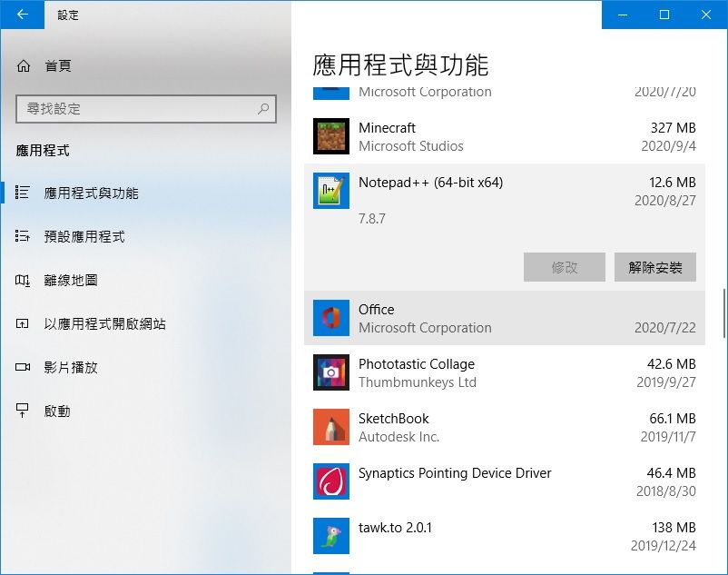Close the 設定 window
The height and width of the screenshot is (575, 728).
click(706, 15)
